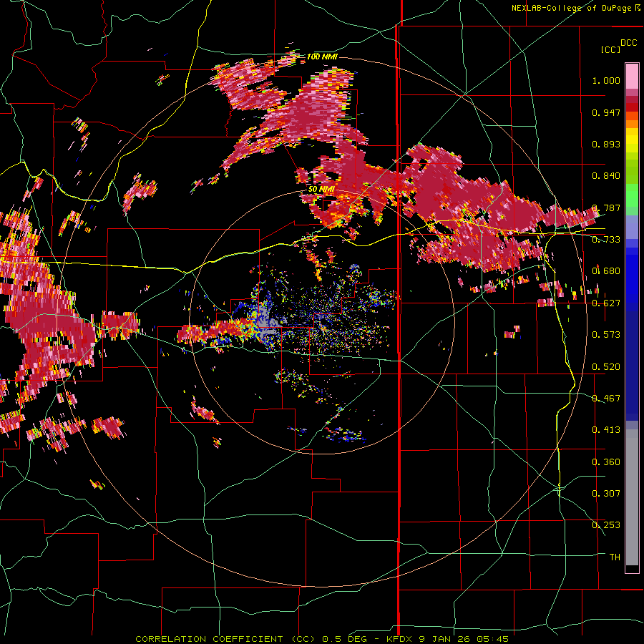The height and width of the screenshot is (644, 644).
Task: Click the NEXLAB-College of DuPage text
Action: tap(571, 8)
